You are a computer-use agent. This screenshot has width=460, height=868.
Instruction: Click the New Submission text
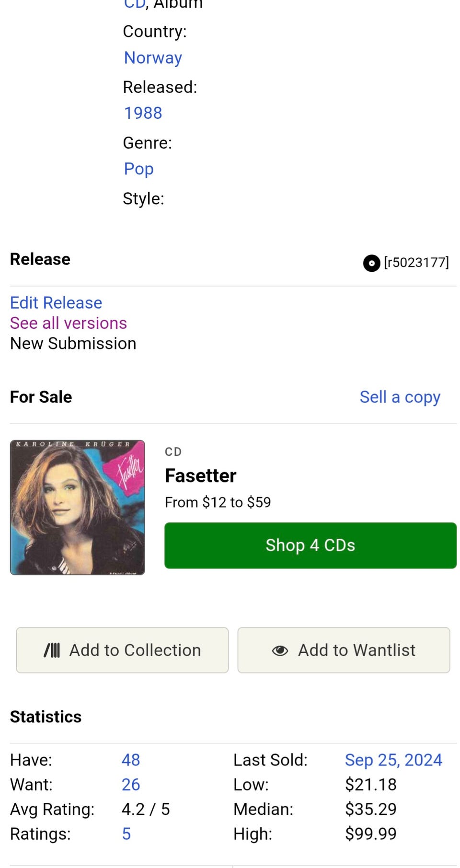click(73, 344)
